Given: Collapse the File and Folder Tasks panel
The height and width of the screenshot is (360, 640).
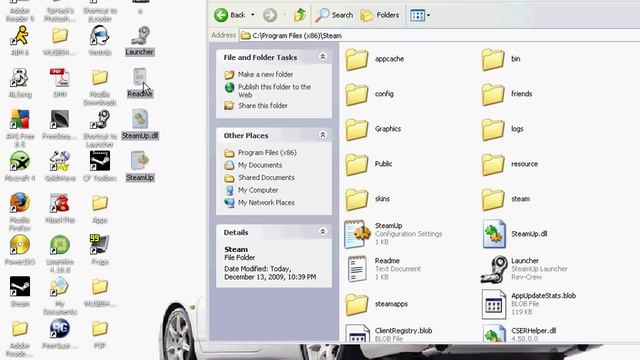Looking at the screenshot, I should [322, 57].
